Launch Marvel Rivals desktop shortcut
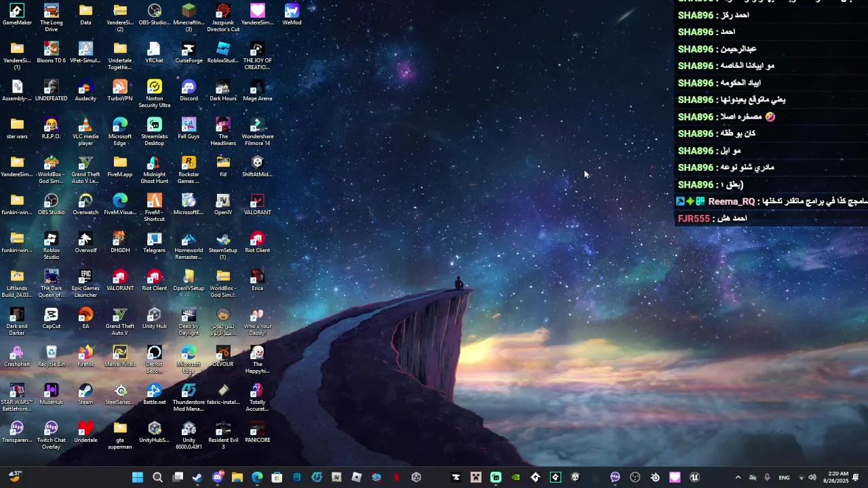868x488 pixels. (120, 356)
